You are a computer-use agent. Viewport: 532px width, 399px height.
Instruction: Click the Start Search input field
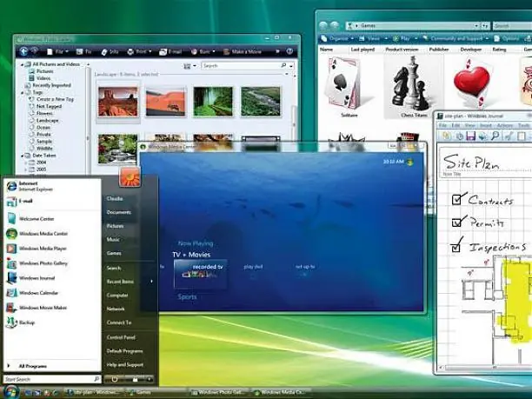coord(52,379)
